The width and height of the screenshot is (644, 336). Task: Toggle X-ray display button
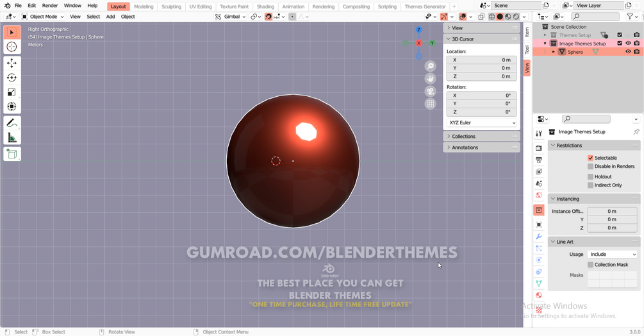pyautogui.click(x=481, y=17)
